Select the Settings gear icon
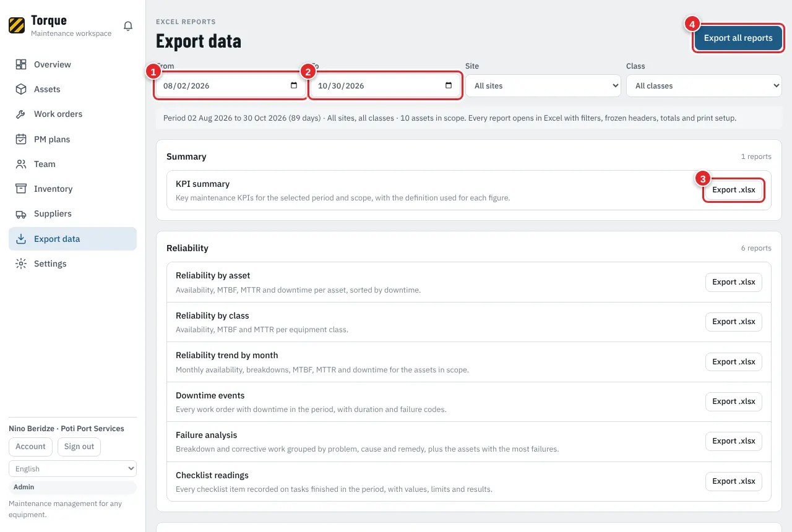The height and width of the screenshot is (532, 792). click(21, 264)
